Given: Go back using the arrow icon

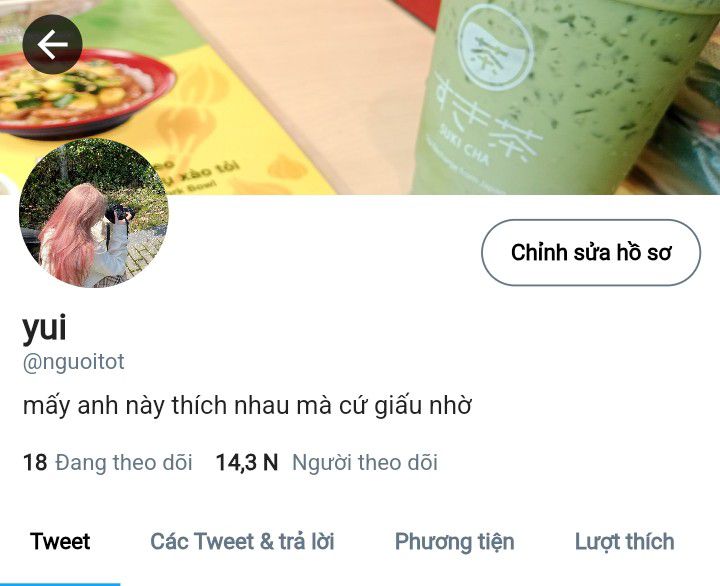Looking at the screenshot, I should tap(52, 45).
